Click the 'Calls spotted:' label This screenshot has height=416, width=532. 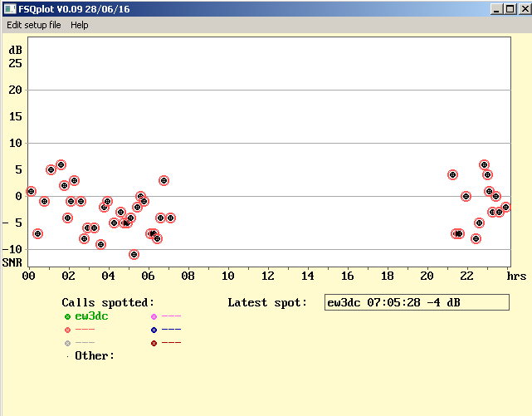tap(108, 302)
